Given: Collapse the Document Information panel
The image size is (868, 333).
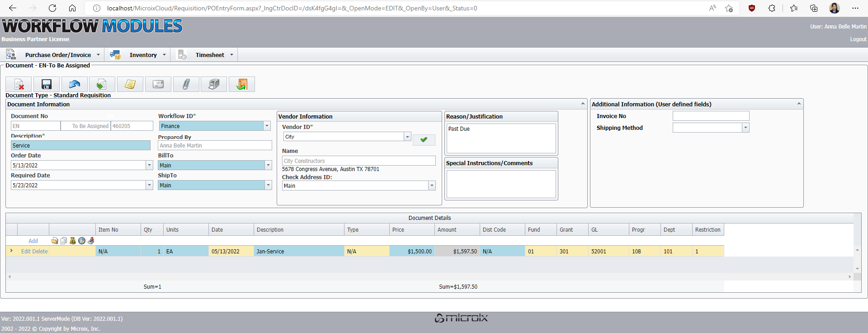Looking at the screenshot, I should (x=583, y=104).
